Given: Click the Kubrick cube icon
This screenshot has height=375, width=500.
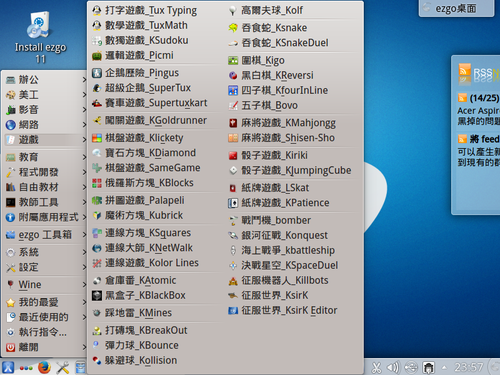Looking at the screenshot, I should click(97, 215).
